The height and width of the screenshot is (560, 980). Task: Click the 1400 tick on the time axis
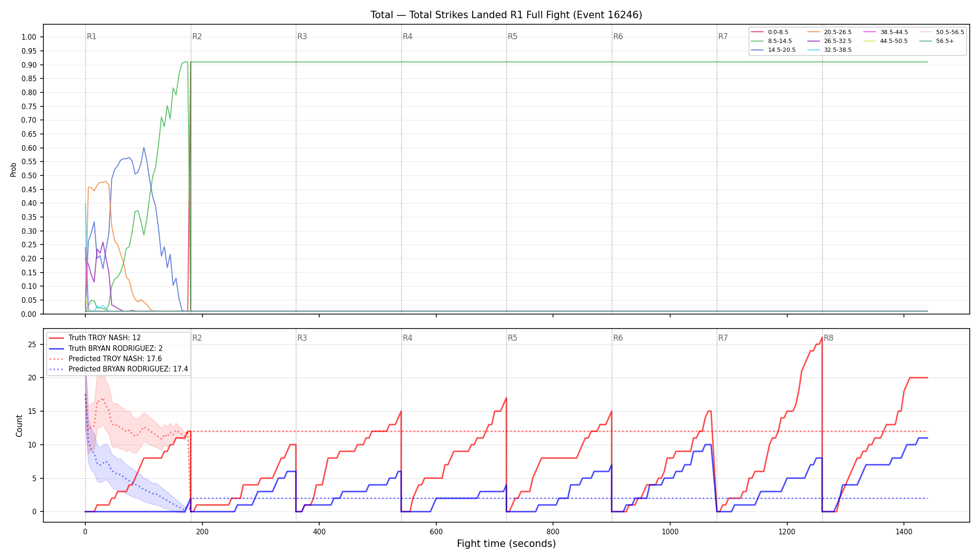pos(904,531)
